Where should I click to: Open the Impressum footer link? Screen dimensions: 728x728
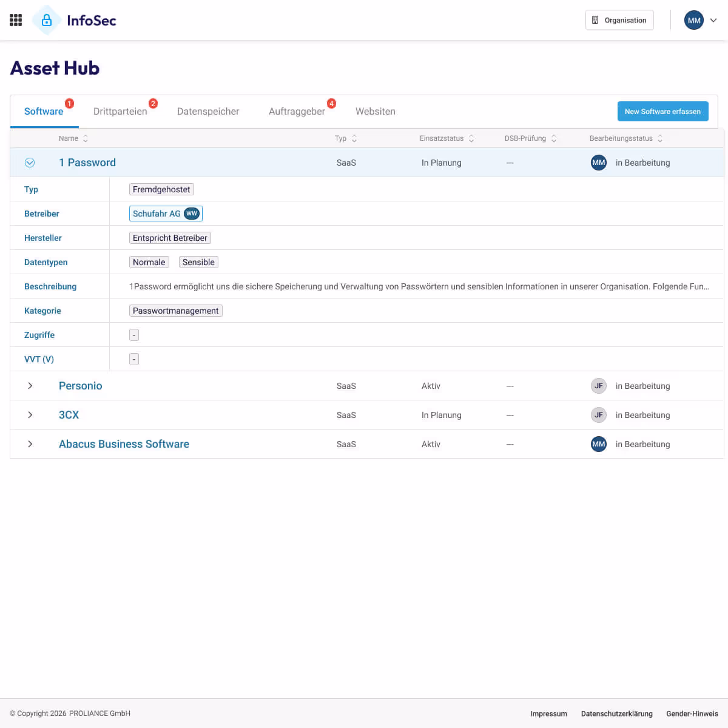pos(548,713)
